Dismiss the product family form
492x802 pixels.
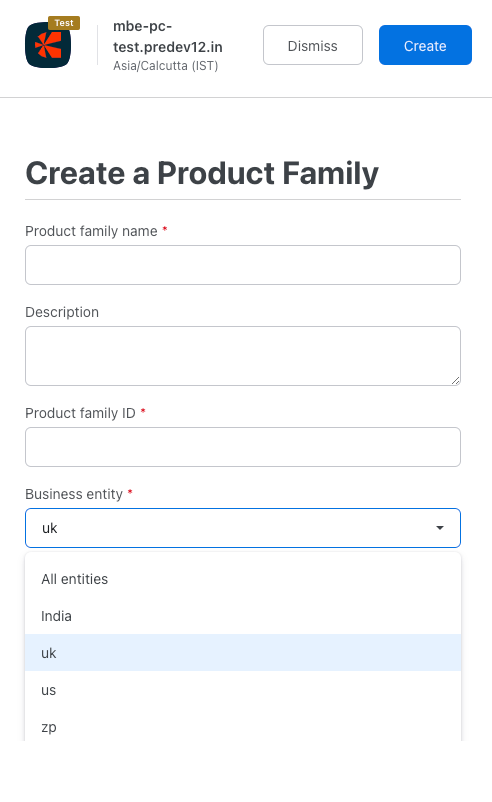click(312, 46)
